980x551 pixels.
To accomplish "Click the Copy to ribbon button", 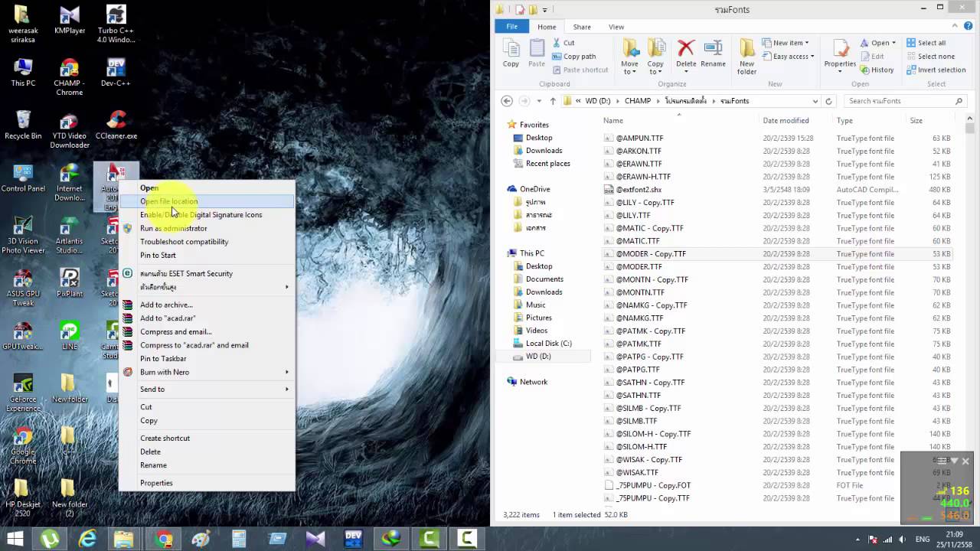I will (655, 57).
